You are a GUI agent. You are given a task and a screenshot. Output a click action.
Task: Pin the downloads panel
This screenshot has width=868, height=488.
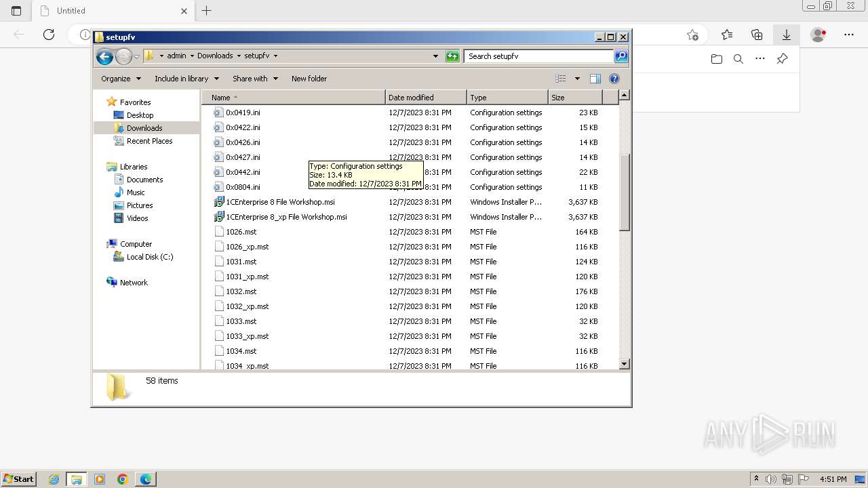click(782, 59)
